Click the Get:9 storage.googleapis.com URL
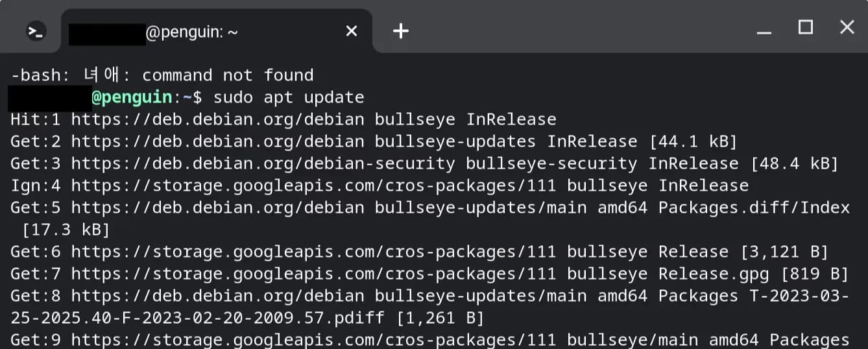The height and width of the screenshot is (349, 868). tap(313, 340)
